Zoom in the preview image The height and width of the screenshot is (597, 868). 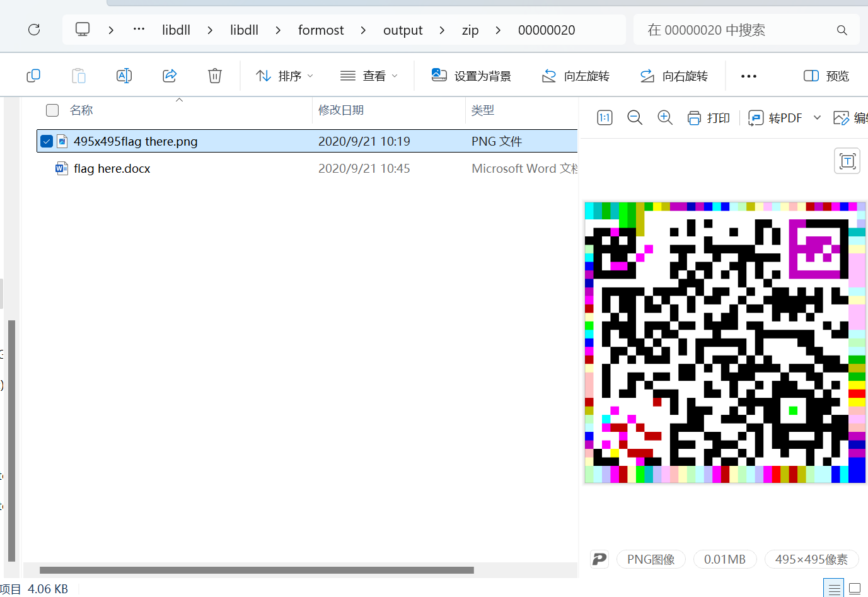click(665, 118)
